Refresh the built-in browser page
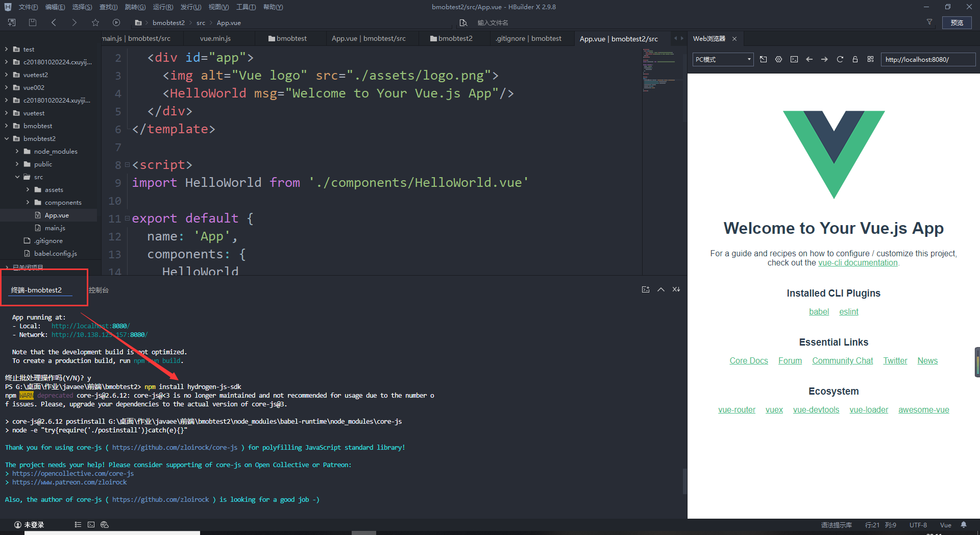Image resolution: width=980 pixels, height=535 pixels. (840, 59)
